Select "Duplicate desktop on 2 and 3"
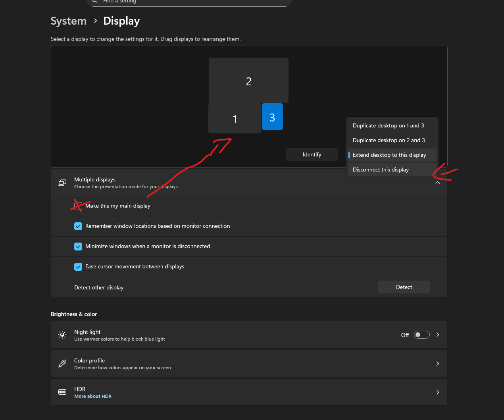This screenshot has width=504, height=420. 388,140
